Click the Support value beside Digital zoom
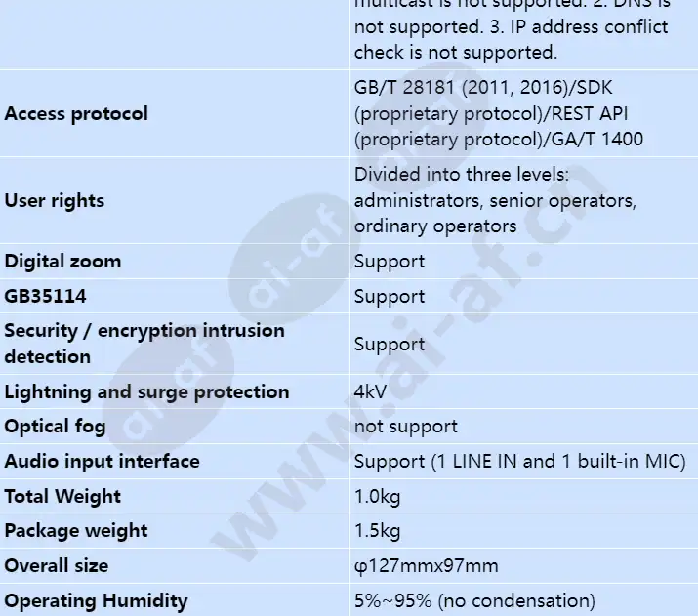Viewport: 698px width, 616px height. (390, 262)
